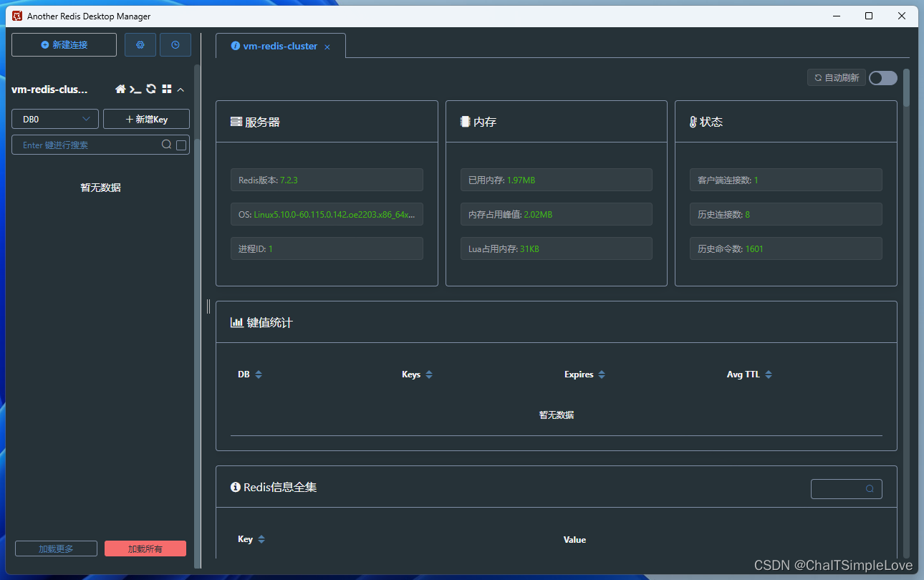
Task: Click the vm-redis-clus... connection name
Action: pyautogui.click(x=49, y=90)
